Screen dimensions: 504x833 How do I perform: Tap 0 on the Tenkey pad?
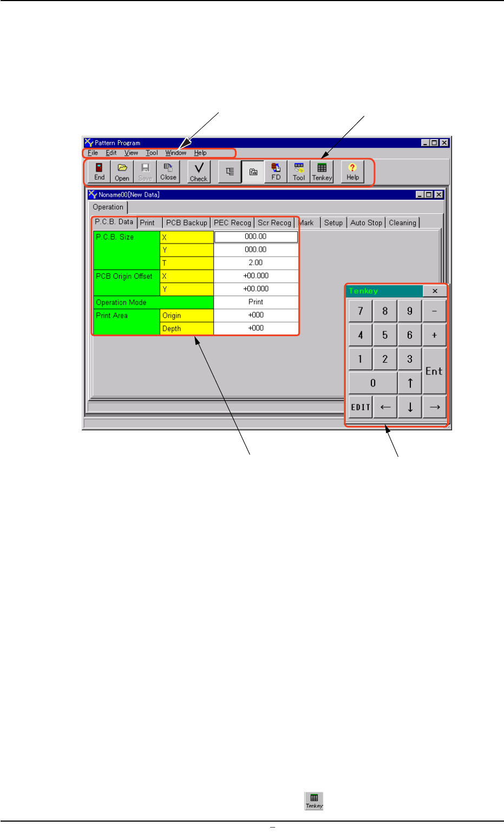point(373,383)
